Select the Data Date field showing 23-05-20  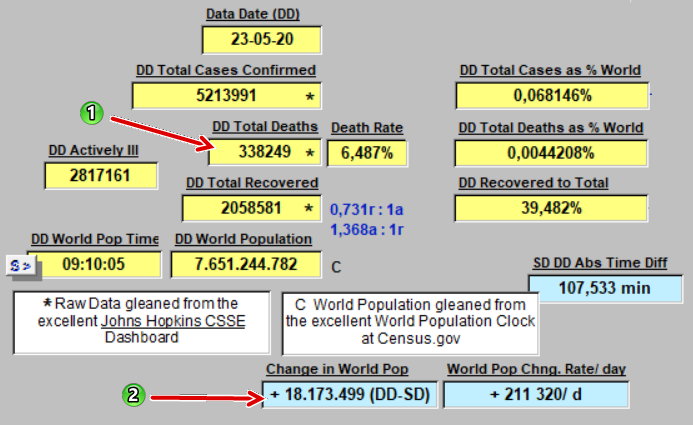[x=262, y=40]
